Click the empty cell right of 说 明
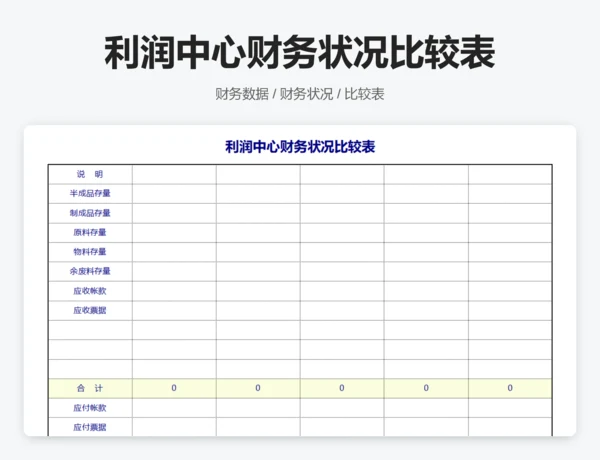600x460 pixels. [174, 174]
